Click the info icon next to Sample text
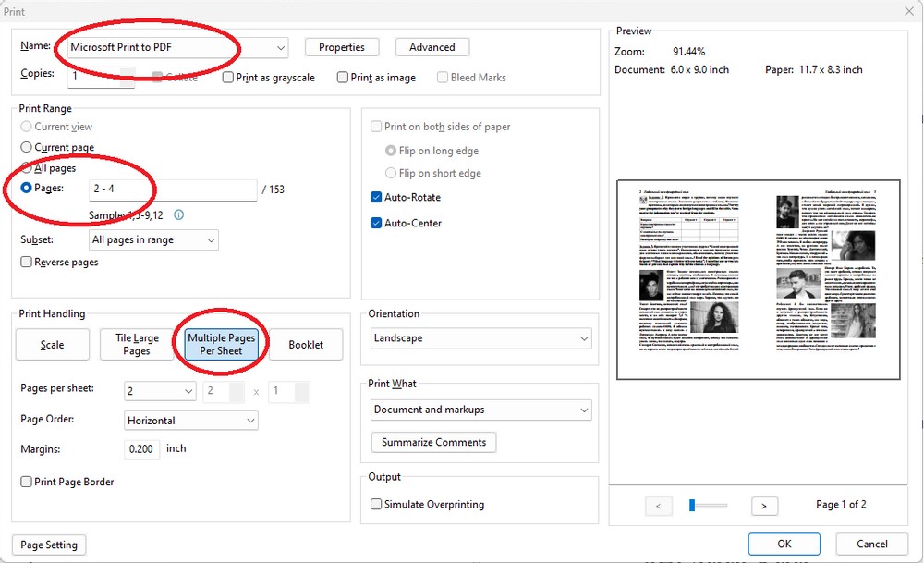The height and width of the screenshot is (563, 924). point(179,214)
